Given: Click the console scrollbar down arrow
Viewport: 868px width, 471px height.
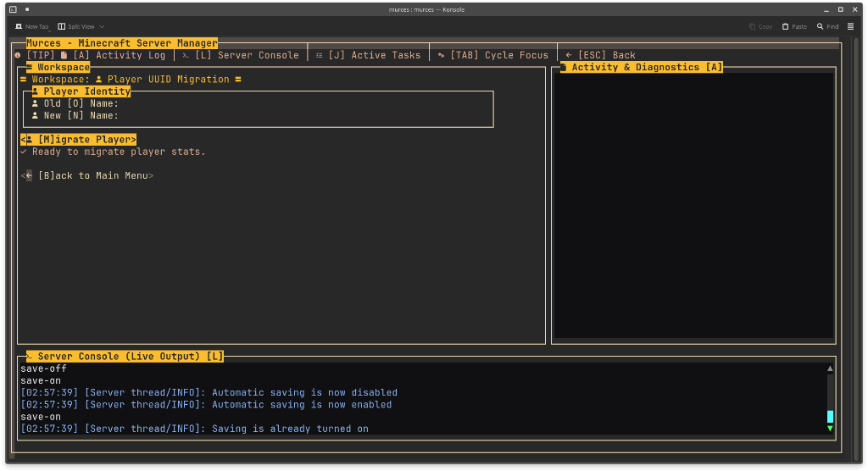Looking at the screenshot, I should 830,429.
